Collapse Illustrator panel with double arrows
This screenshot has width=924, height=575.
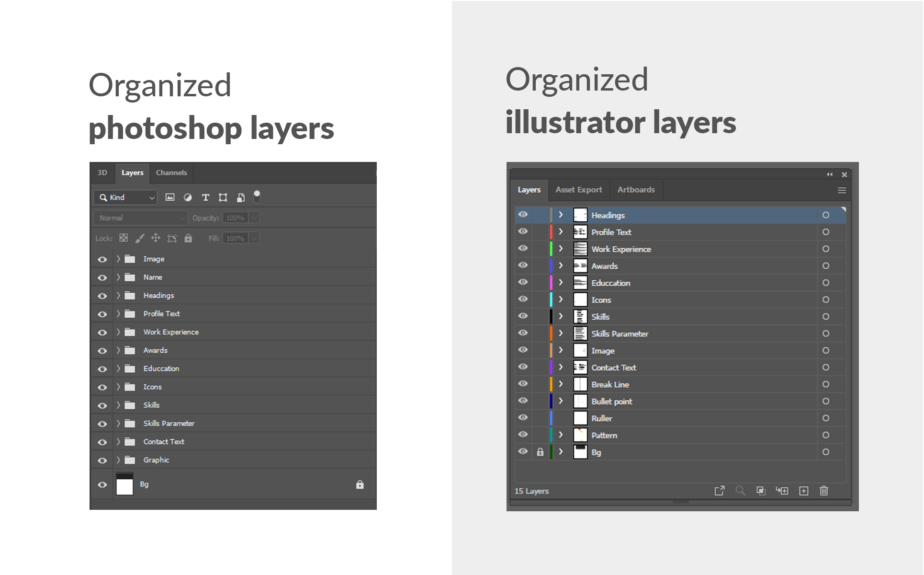pos(830,174)
